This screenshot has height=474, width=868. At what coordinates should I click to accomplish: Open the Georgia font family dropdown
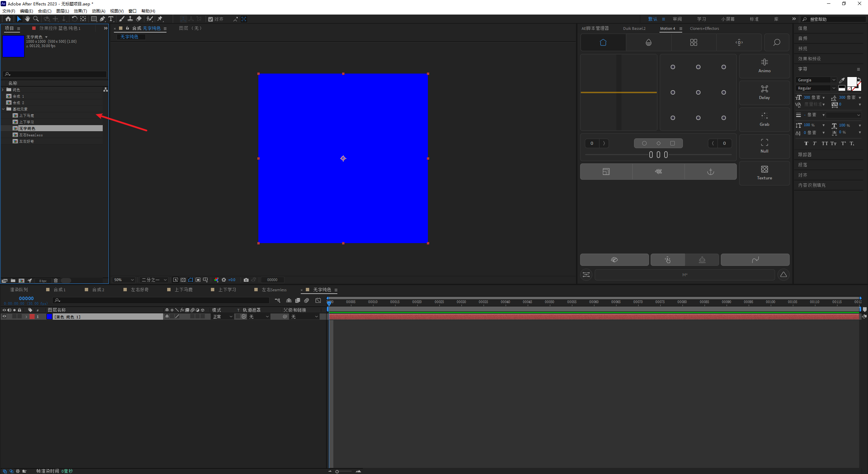[x=833, y=80]
